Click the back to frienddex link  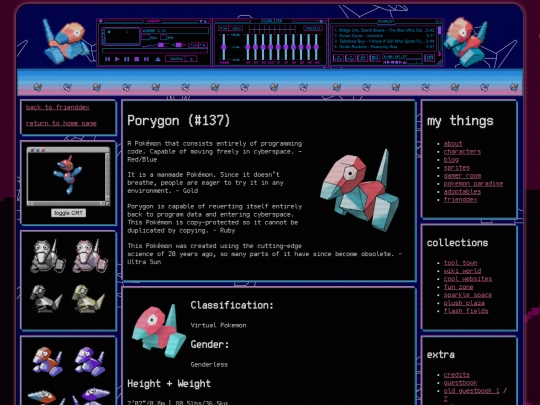click(58, 107)
